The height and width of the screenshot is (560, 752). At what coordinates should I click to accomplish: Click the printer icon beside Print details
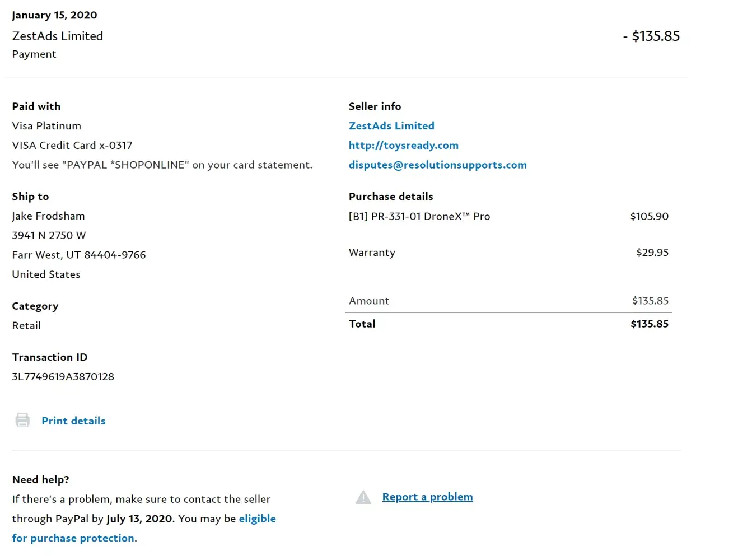22,421
